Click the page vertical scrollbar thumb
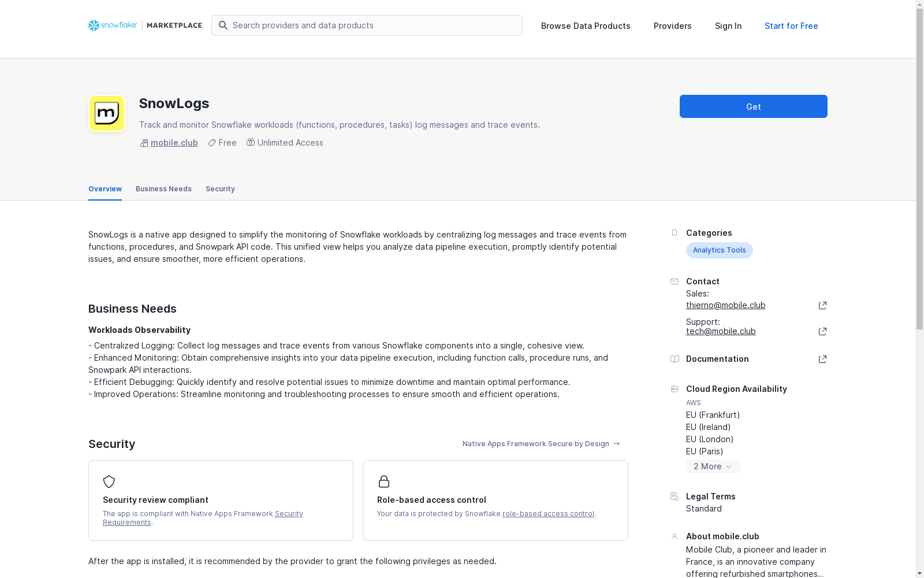This screenshot has width=924, height=578. [x=920, y=169]
